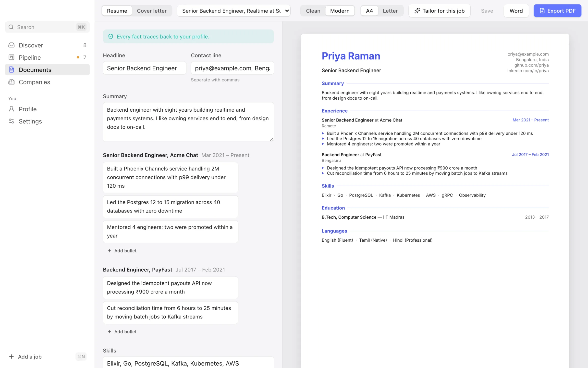Click into the Summary text area
The height and width of the screenshot is (368, 588).
[x=188, y=122]
